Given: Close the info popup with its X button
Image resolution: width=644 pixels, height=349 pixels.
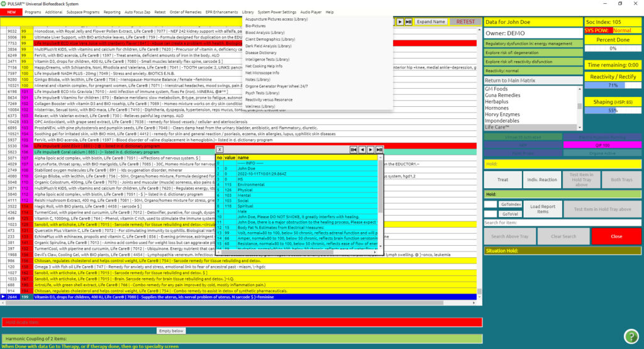Looking at the screenshot, I should [x=219, y=150].
